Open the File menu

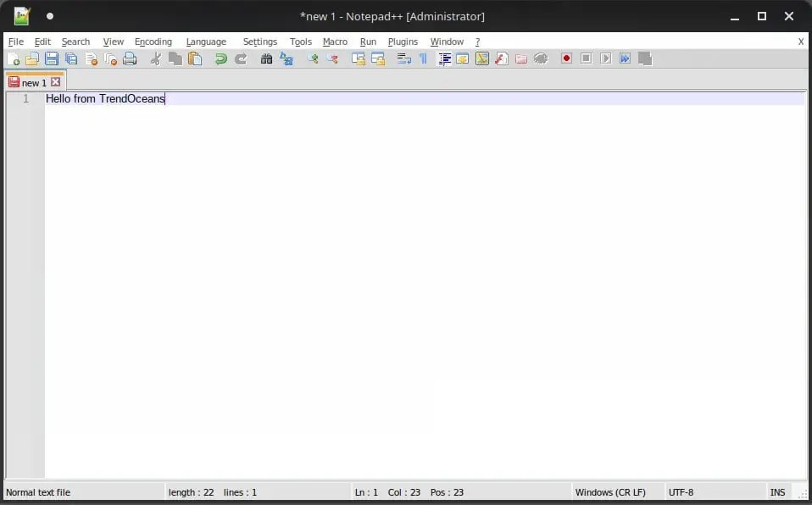tap(16, 42)
